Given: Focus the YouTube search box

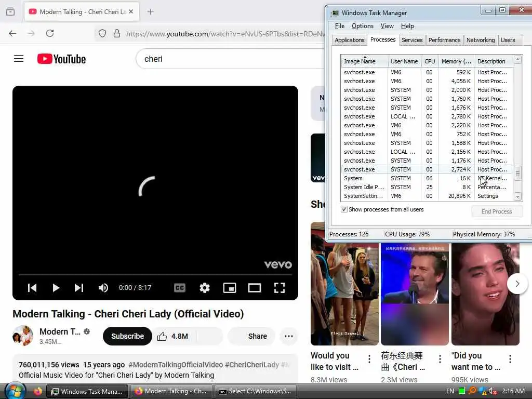Looking at the screenshot, I should click(231, 59).
